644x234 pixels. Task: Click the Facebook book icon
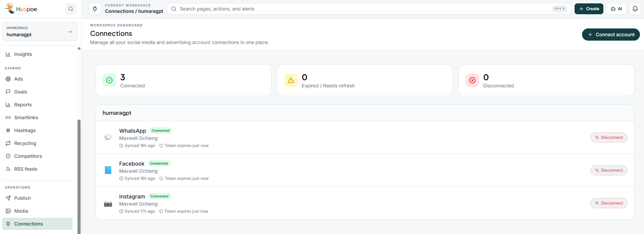coord(108,170)
